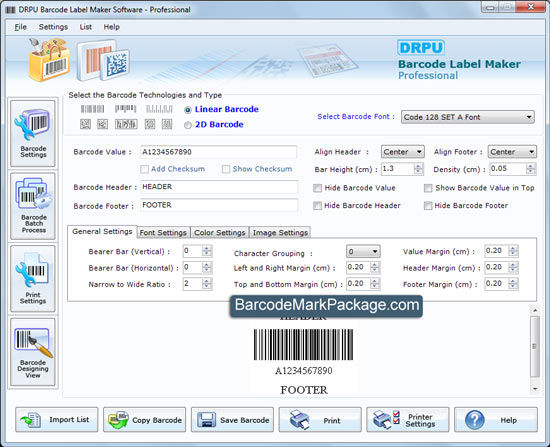This screenshot has width=550, height=447.
Task: Tick the Hide Barcode Value checkbox
Action: coord(317,188)
